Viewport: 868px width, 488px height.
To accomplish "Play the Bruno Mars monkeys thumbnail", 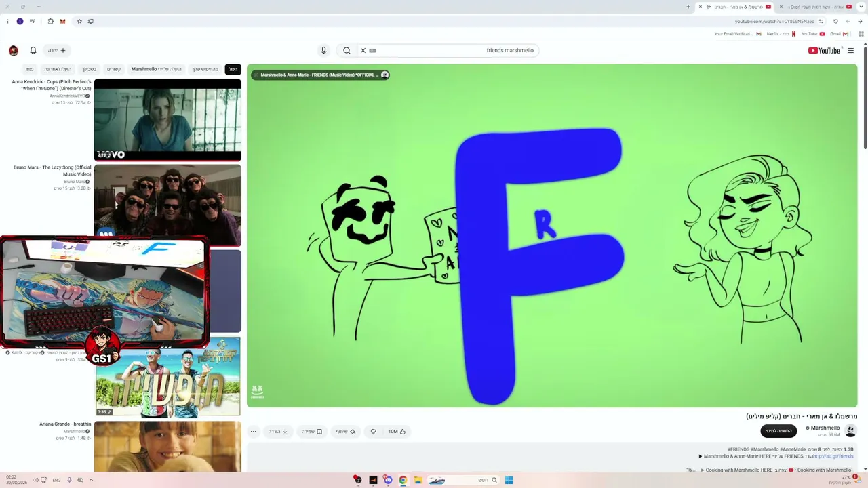I will tap(167, 205).
